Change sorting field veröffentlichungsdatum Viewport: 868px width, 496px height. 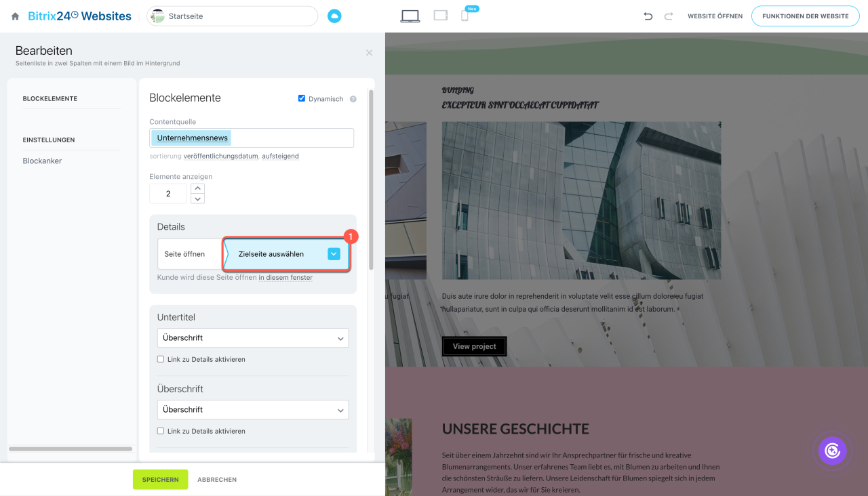221,156
